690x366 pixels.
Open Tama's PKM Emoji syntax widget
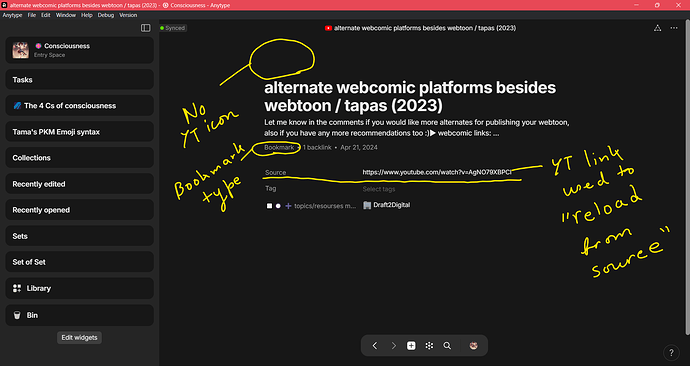click(x=80, y=132)
